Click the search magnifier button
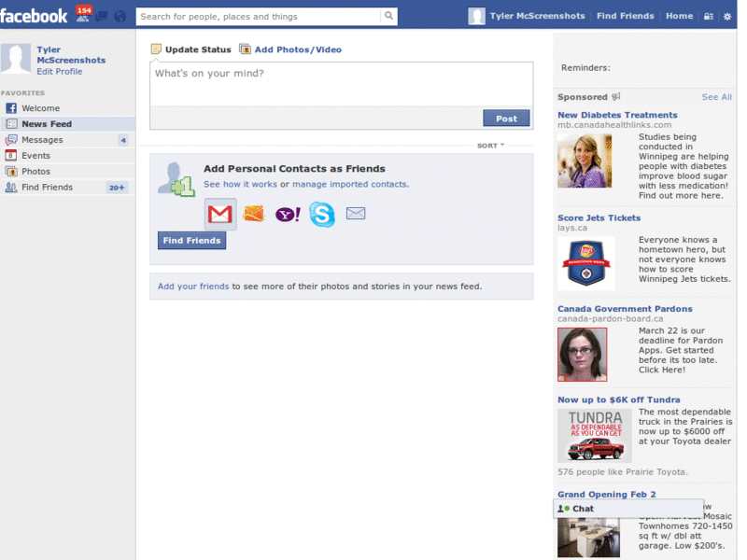The width and height of the screenshot is (747, 560). (x=388, y=16)
